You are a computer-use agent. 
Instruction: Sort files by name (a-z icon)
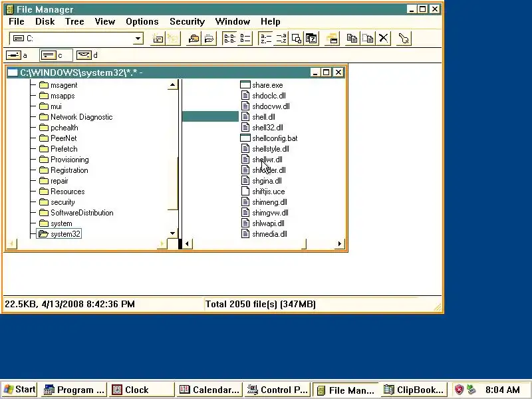[265, 39]
